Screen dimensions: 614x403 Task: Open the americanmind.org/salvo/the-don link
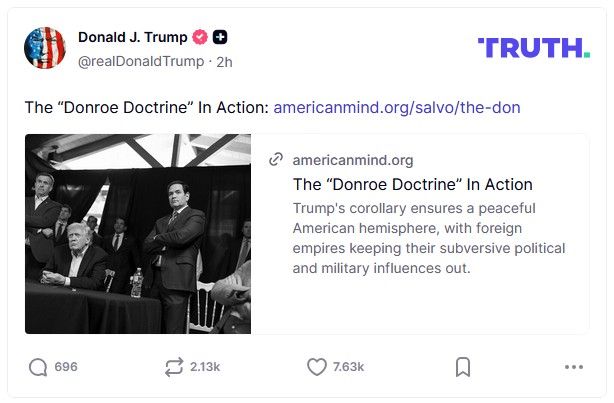pyautogui.click(x=396, y=107)
